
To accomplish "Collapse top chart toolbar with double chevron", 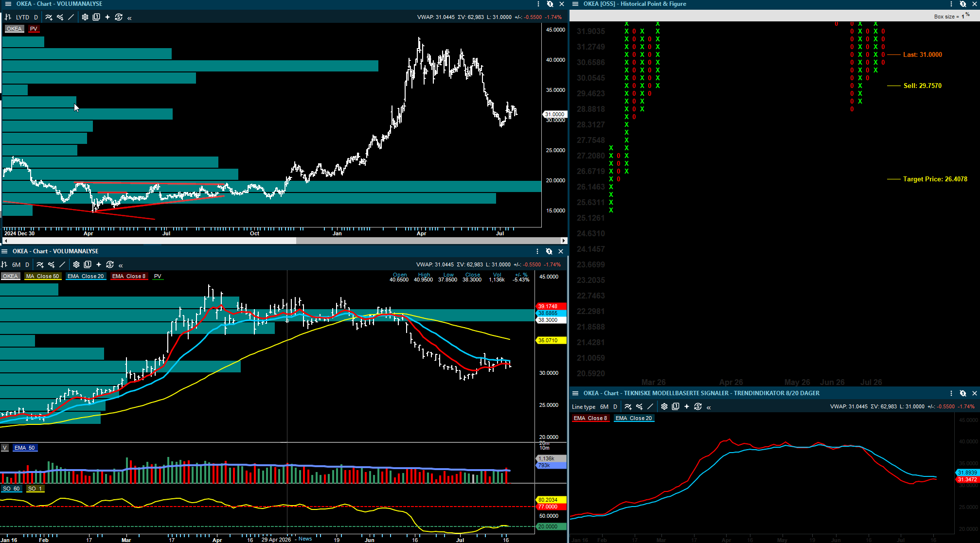I will click(x=129, y=18).
